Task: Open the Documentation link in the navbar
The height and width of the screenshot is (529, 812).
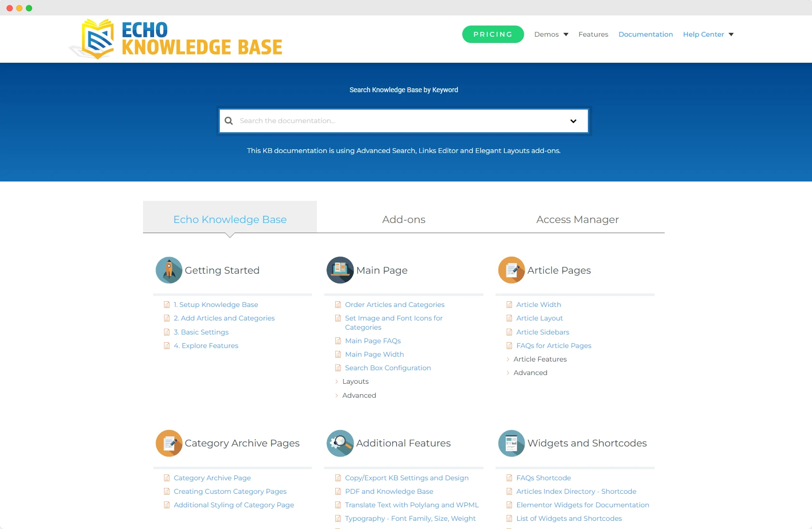Action: tap(646, 34)
